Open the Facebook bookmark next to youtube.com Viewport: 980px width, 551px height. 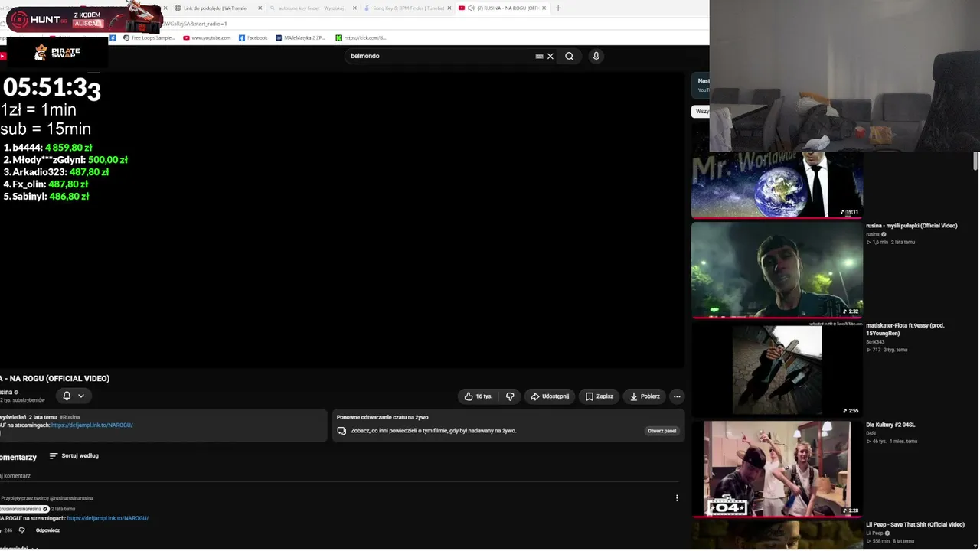(253, 37)
